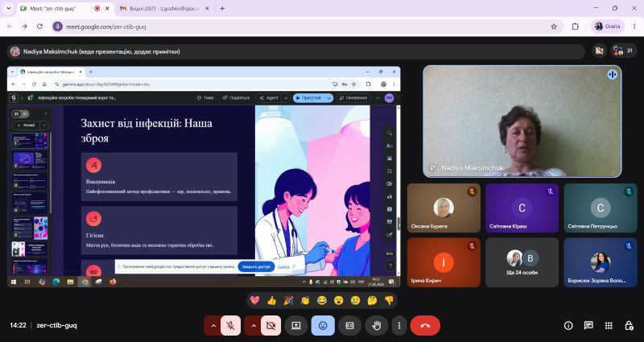
Task: Send clapping hands reaction
Action: (305, 300)
